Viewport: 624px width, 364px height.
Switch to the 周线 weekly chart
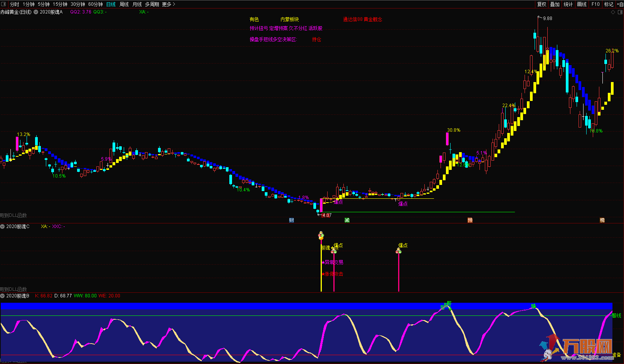124,4
